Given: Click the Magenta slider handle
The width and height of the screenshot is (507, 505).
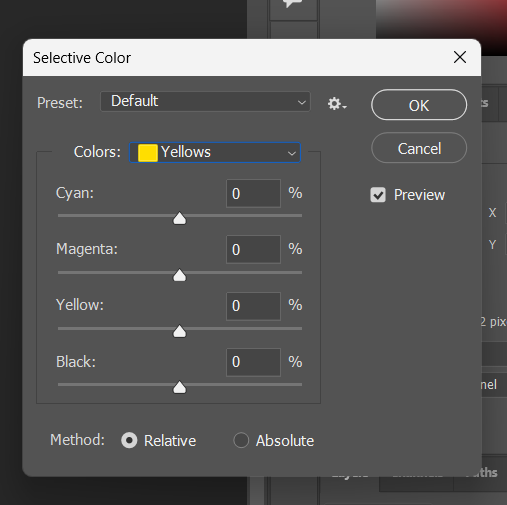Looking at the screenshot, I should point(179,275).
